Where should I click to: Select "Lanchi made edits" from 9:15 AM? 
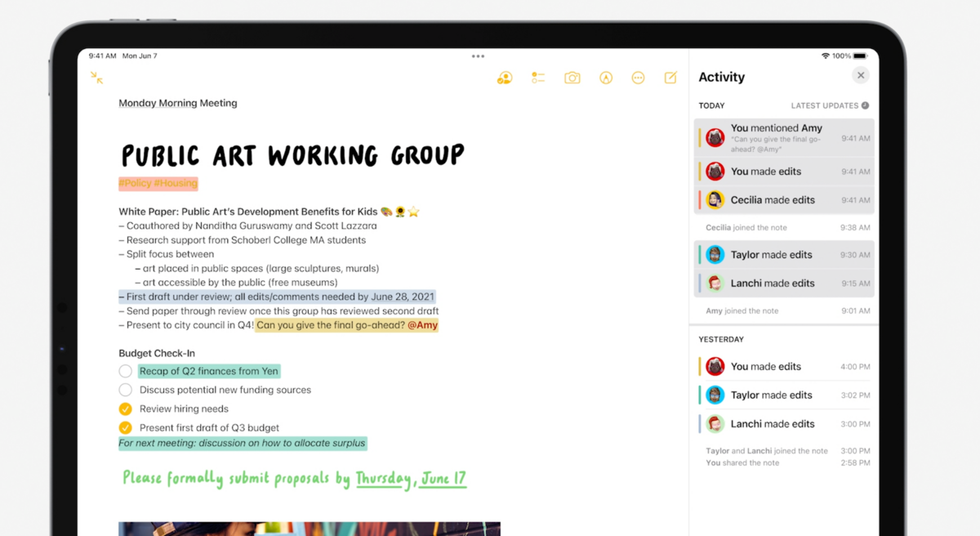[784, 284]
